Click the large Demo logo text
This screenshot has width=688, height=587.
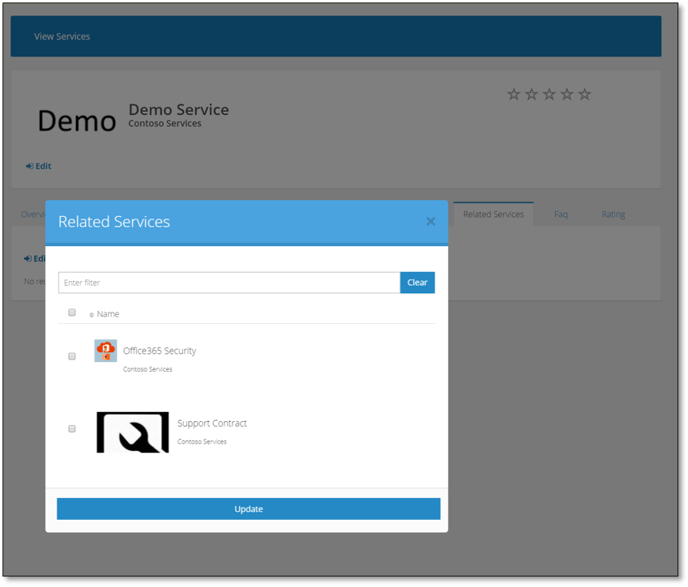point(77,121)
